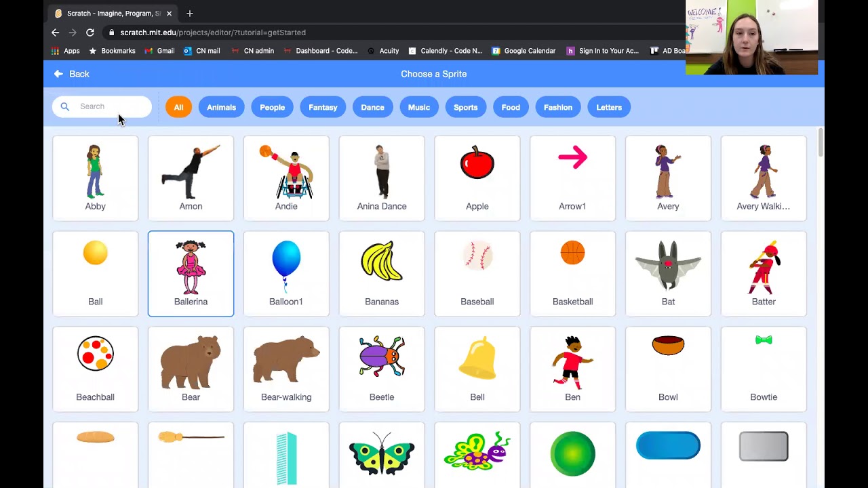The width and height of the screenshot is (868, 488).
Task: Pick the Balloon1 sprite
Action: click(286, 274)
